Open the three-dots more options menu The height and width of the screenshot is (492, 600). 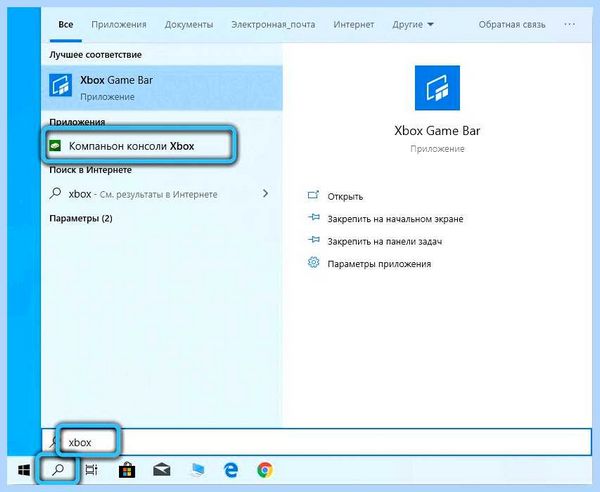[569, 24]
